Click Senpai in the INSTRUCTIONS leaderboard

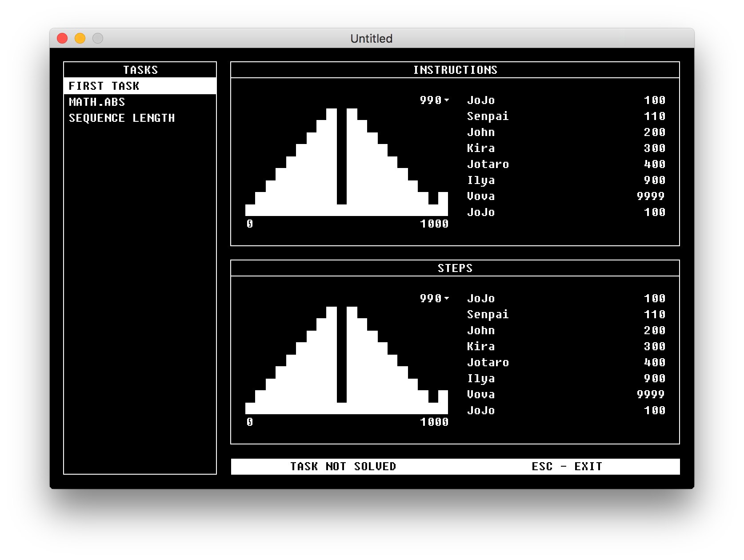coord(488,116)
